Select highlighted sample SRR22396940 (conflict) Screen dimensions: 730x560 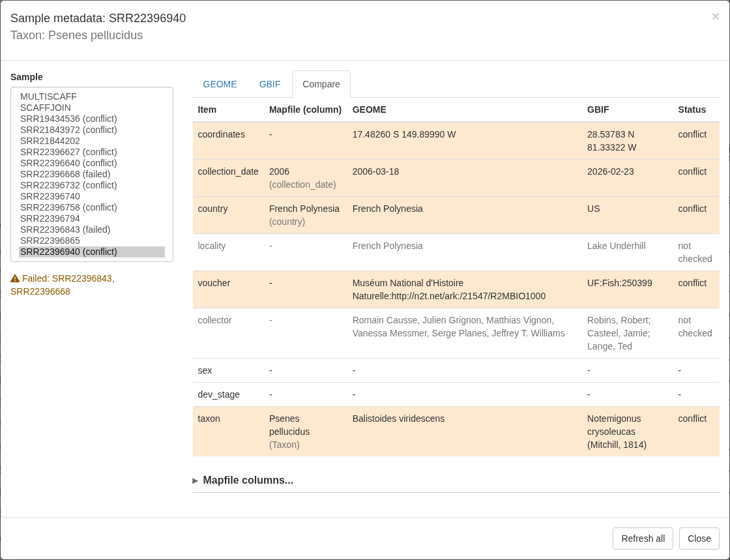(x=92, y=252)
